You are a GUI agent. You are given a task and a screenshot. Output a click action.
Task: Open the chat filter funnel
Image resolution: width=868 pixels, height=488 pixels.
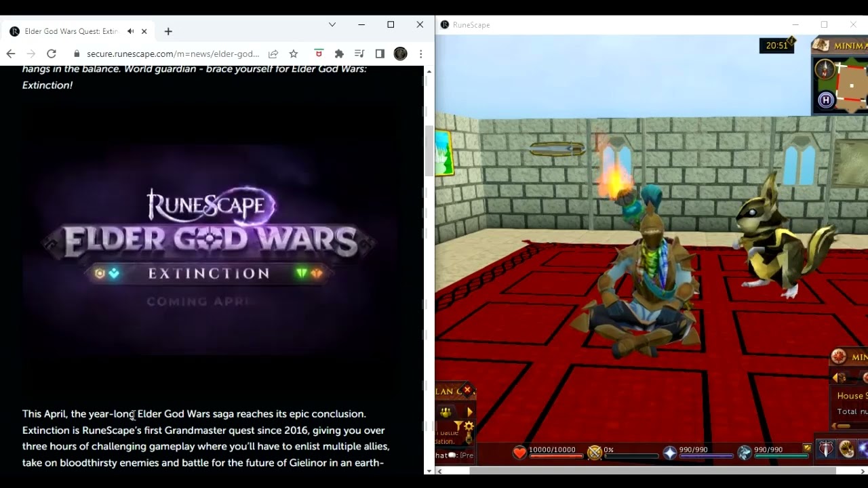(x=458, y=426)
